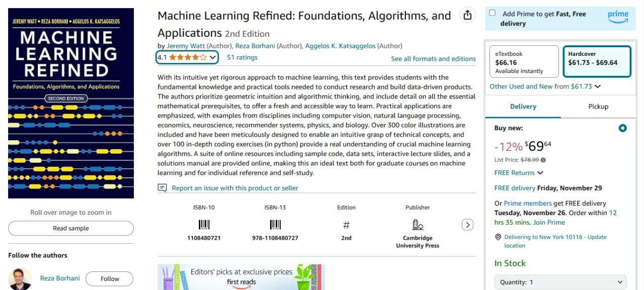Viewport: 644px width, 290px height.
Task: Select the Buy new radio button
Action: coord(622,128)
